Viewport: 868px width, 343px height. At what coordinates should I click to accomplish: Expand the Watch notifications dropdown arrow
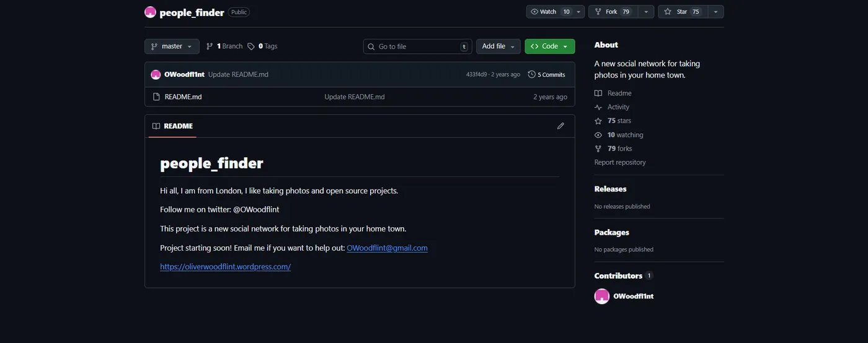[x=578, y=12]
